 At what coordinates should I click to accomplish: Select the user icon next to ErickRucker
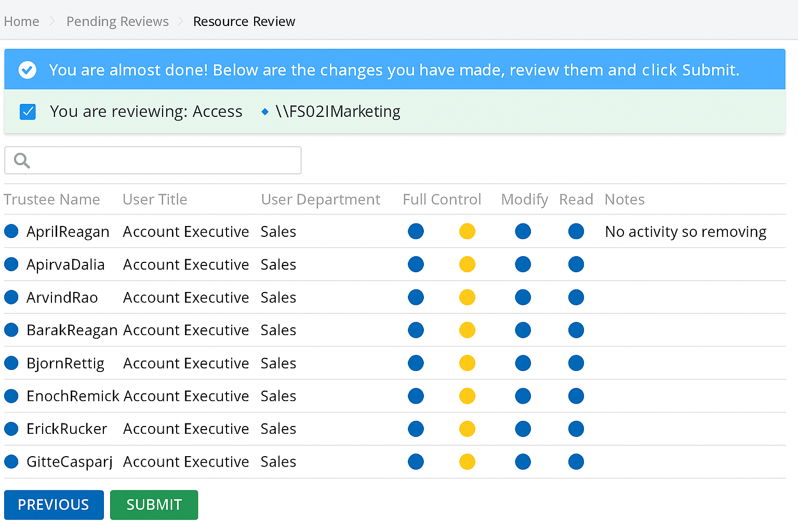click(11, 429)
